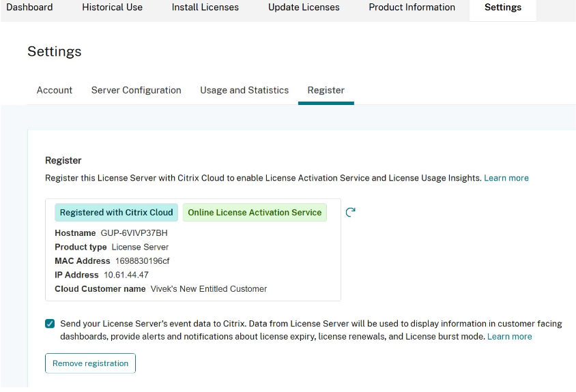Screen dimensions: 576x392
Task: View the Product Information tab
Action: point(412,7)
